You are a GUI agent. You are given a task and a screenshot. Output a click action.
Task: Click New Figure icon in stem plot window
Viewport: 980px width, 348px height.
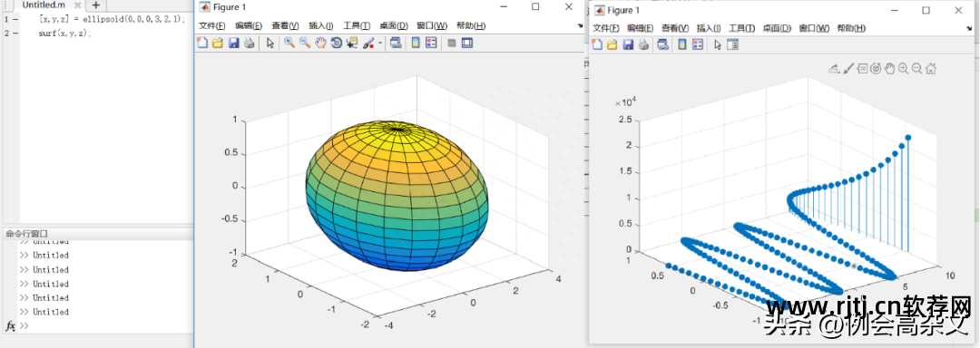point(597,44)
